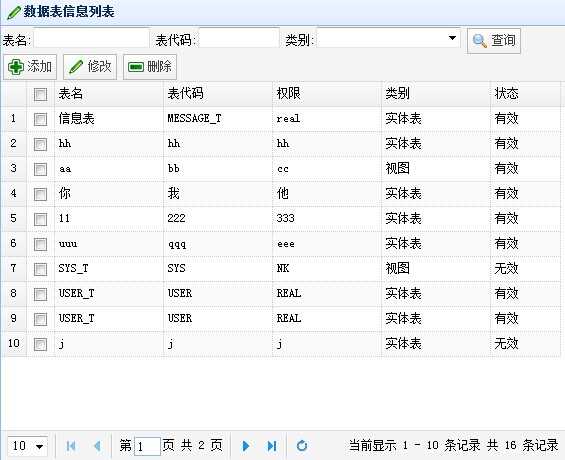The image size is (565, 460).
Task: Click the '222' table code cell
Action: pos(218,219)
